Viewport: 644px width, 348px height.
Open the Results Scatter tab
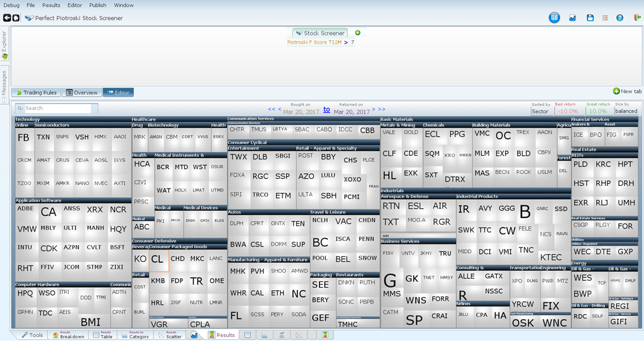pyautogui.click(x=170, y=335)
